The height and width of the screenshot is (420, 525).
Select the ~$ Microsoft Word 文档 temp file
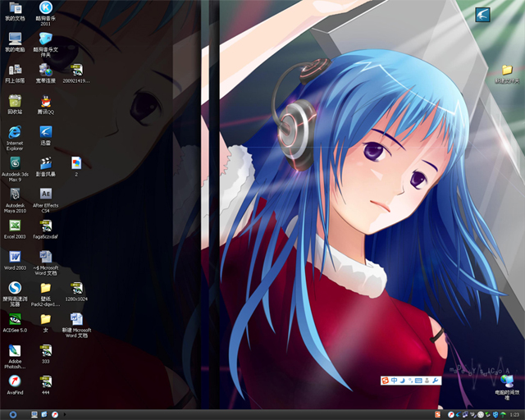[x=46, y=263]
